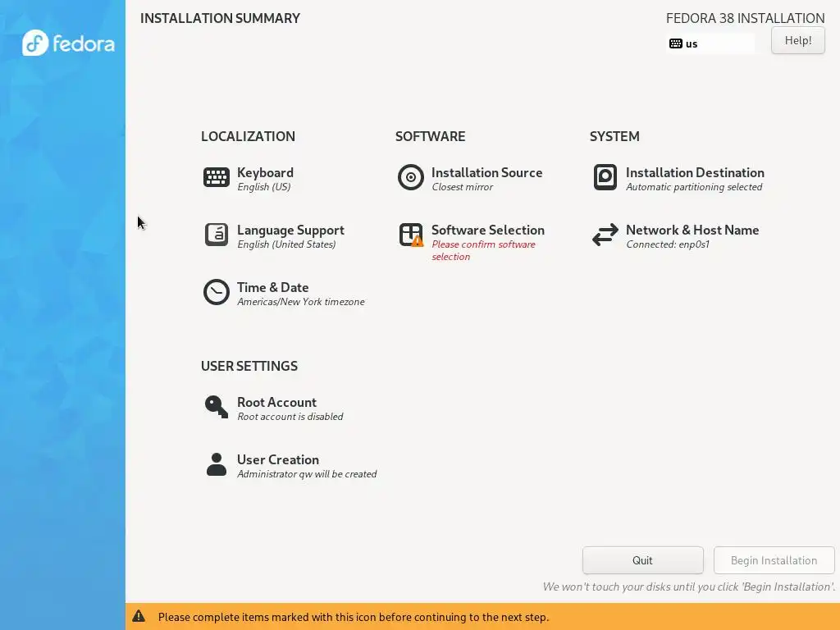
Task: Click 'Automatic partitioning selected' status text
Action: click(x=694, y=187)
